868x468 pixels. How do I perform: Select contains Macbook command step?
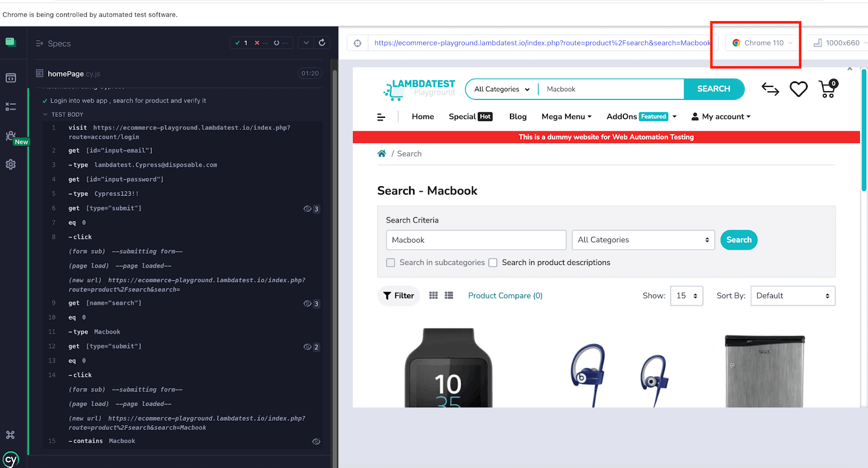point(182,441)
